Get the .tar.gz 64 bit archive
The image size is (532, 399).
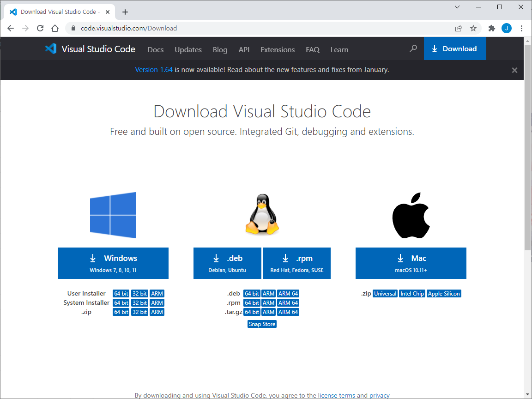click(x=252, y=312)
